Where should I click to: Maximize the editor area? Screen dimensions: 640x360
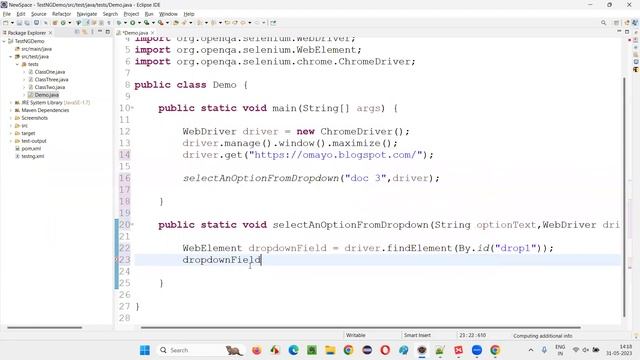coord(627,31)
